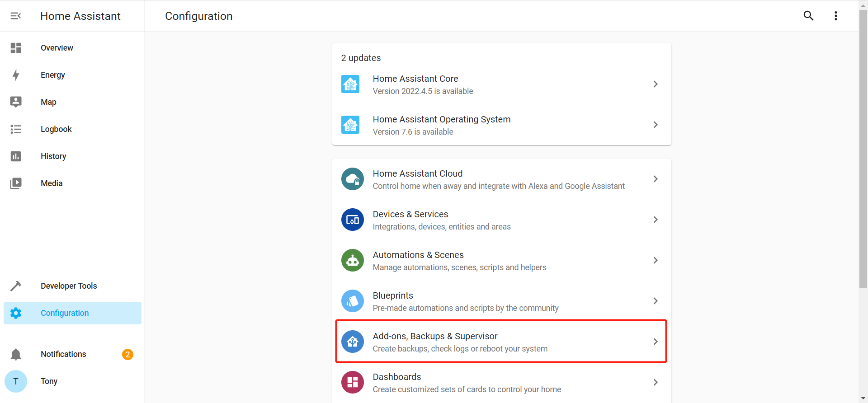Open Home Assistant Cloud settings

(502, 179)
